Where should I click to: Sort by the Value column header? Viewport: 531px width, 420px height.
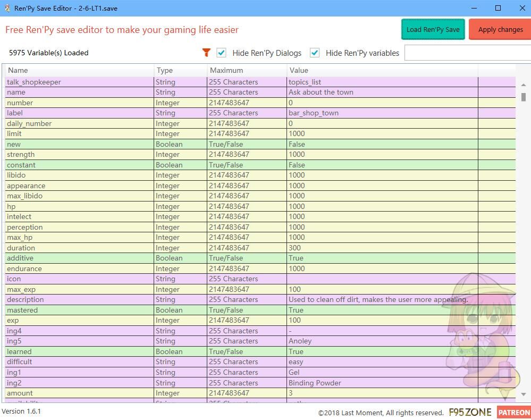click(x=382, y=70)
